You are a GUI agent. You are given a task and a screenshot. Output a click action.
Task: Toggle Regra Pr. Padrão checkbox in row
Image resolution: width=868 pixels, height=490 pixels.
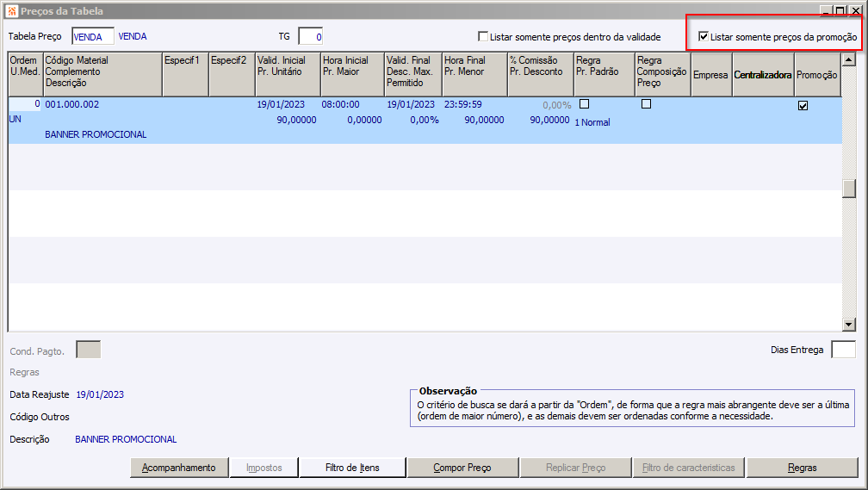click(584, 104)
